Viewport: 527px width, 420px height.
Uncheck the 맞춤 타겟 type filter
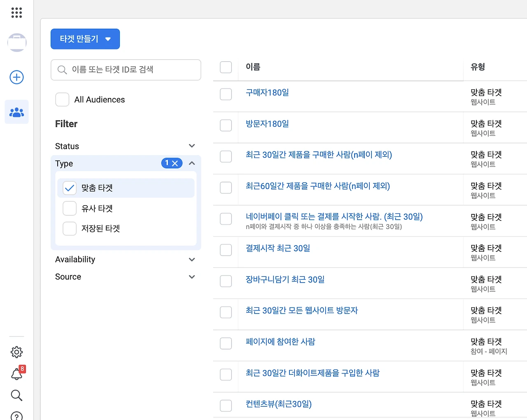70,188
